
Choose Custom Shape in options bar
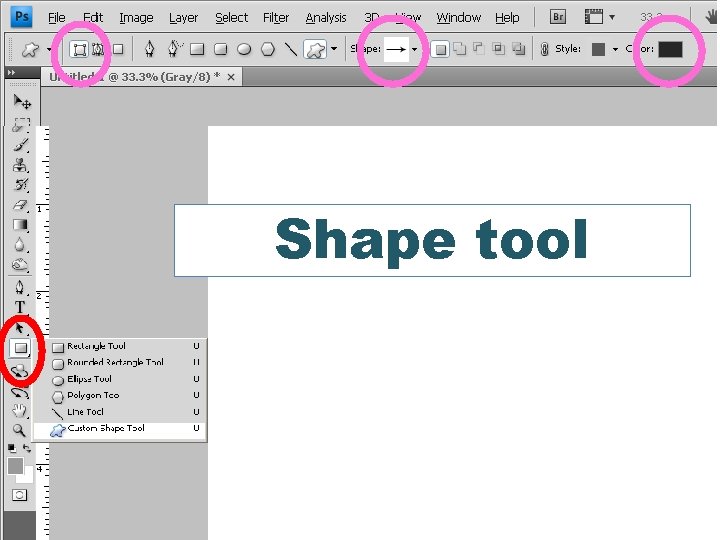point(315,49)
